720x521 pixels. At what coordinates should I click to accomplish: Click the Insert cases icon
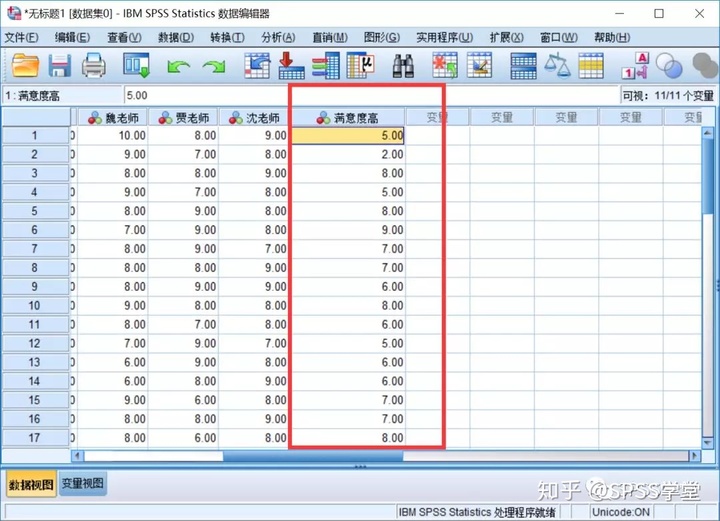[x=444, y=65]
